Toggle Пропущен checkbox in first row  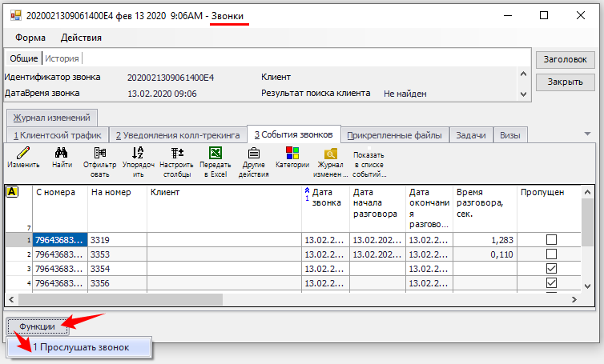point(551,239)
